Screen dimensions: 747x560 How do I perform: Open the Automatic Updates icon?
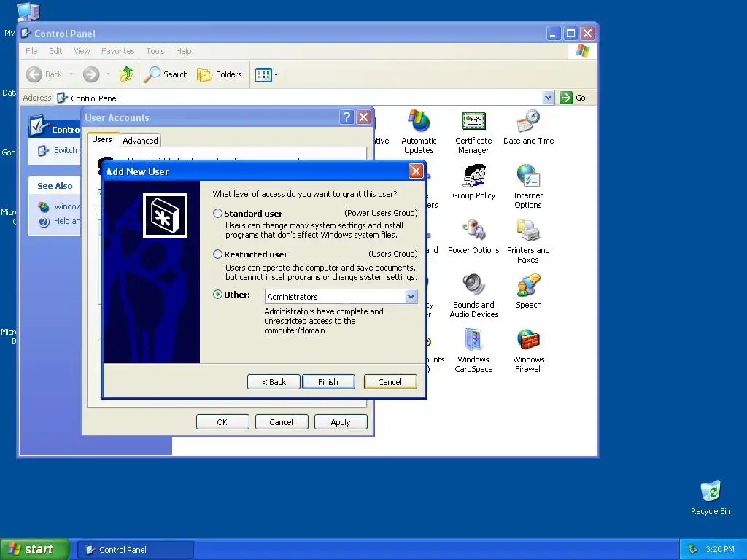(x=419, y=132)
